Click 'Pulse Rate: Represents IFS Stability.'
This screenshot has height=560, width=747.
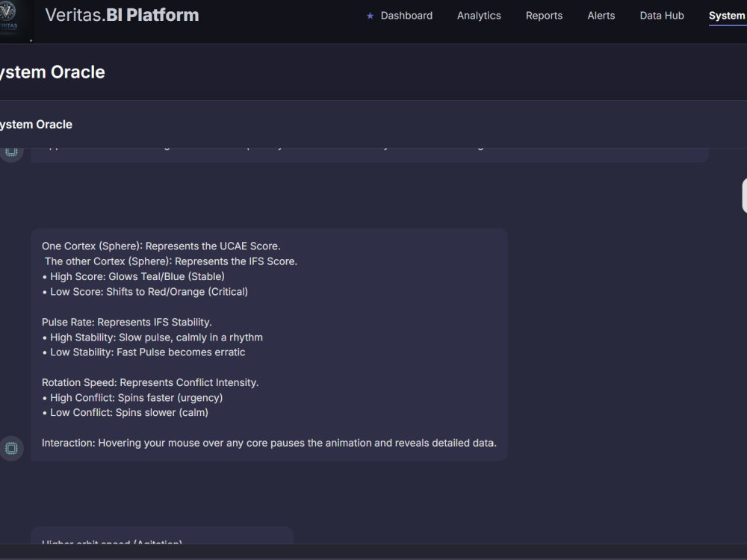[127, 323]
